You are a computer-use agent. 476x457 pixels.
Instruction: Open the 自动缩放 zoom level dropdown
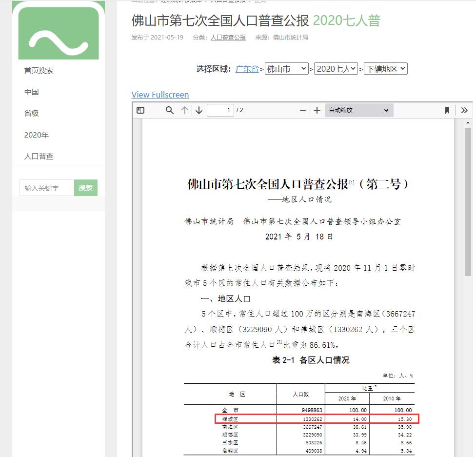(358, 110)
